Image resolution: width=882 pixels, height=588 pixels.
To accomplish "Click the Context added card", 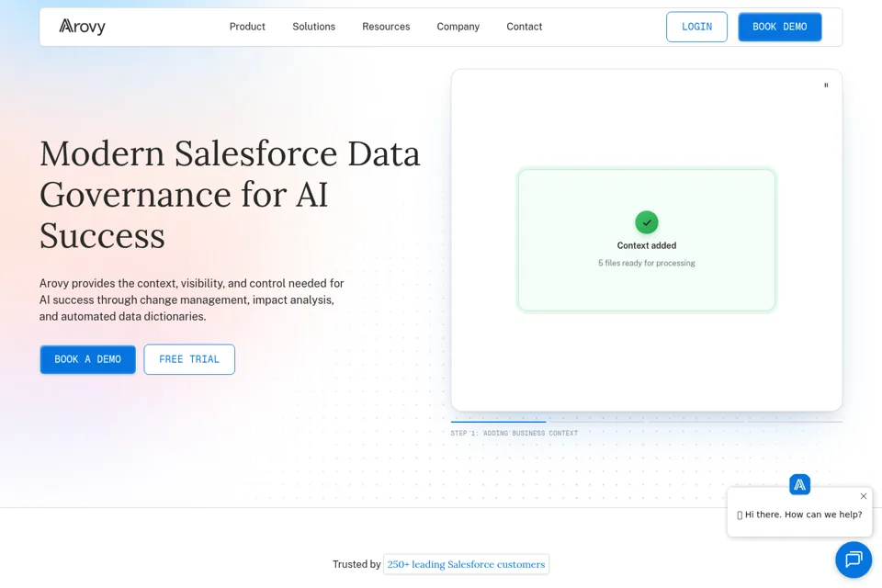I will coord(646,240).
